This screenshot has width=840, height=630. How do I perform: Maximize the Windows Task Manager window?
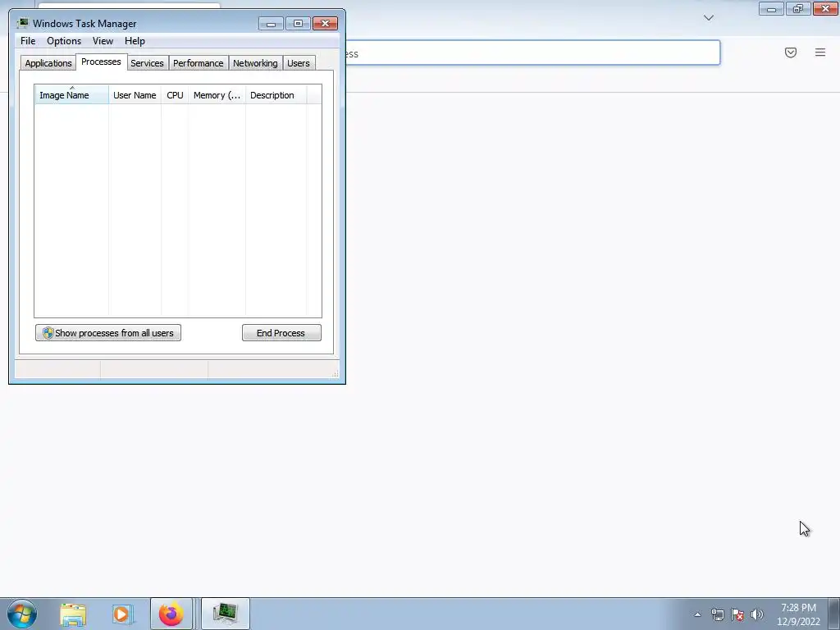298,24
